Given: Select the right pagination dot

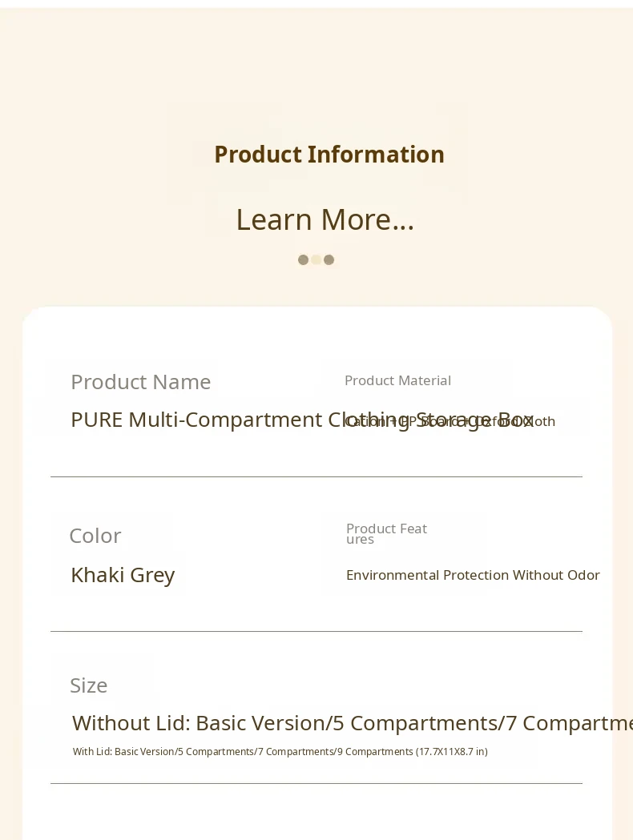Looking at the screenshot, I should tap(329, 259).
